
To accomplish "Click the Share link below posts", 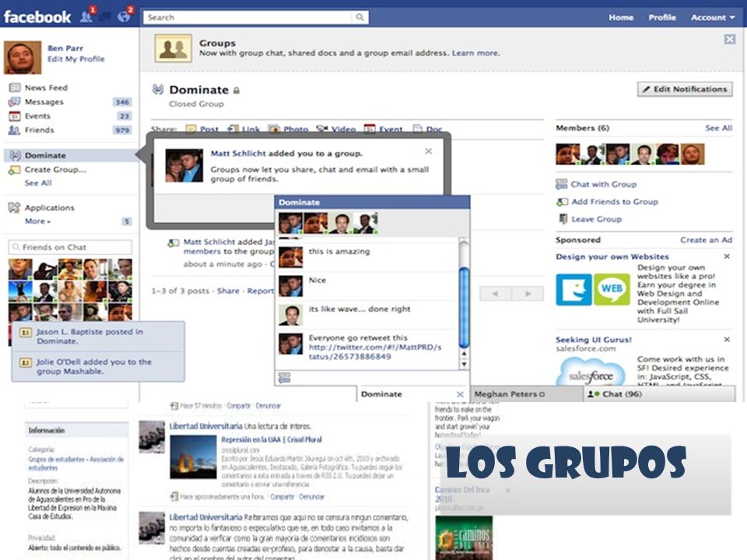I will (x=228, y=290).
